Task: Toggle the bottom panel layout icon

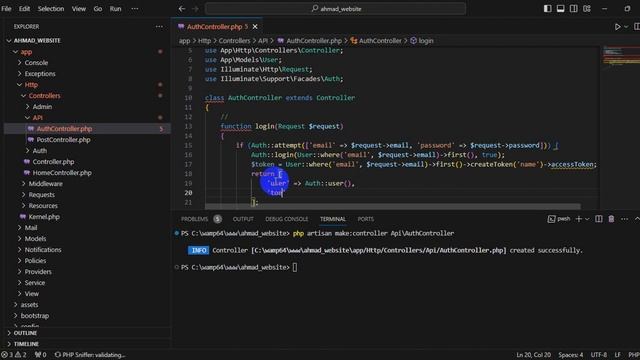Action: coord(560,9)
